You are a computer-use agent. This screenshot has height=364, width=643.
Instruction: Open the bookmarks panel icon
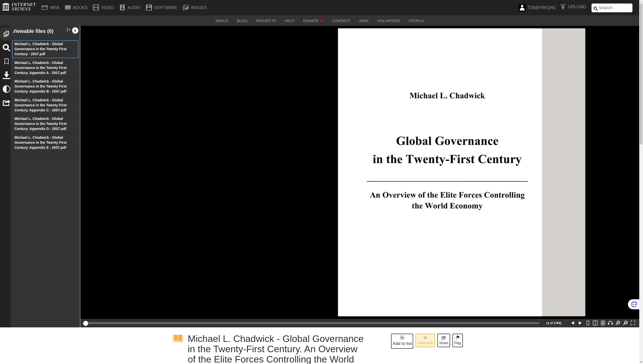pos(7,61)
